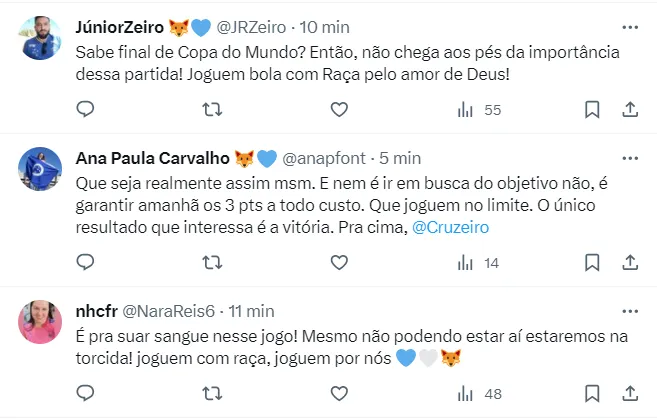The width and height of the screenshot is (657, 420).
Task: Retweet JúniorZeiro's post
Action: [212, 109]
